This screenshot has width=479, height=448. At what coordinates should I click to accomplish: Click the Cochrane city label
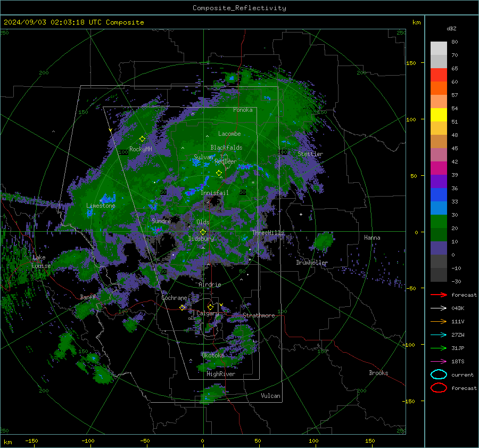pyautogui.click(x=174, y=298)
